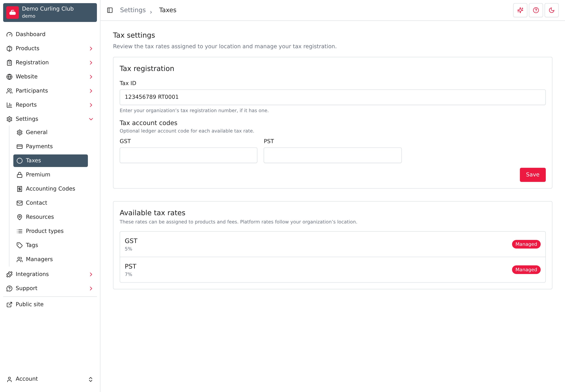Image resolution: width=565 pixels, height=392 pixels.
Task: Click the Premium lock icon
Action: pyautogui.click(x=20, y=175)
